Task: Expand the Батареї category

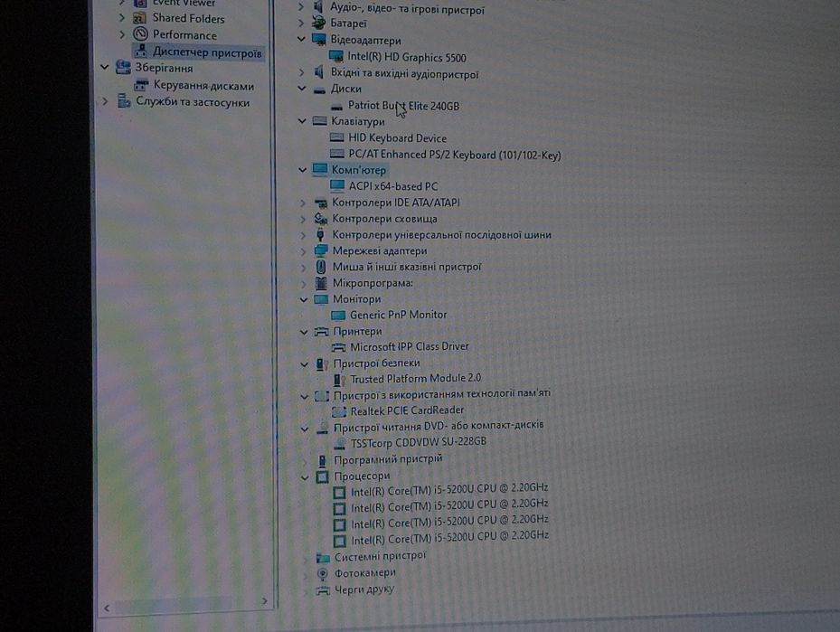Action: pos(301,23)
